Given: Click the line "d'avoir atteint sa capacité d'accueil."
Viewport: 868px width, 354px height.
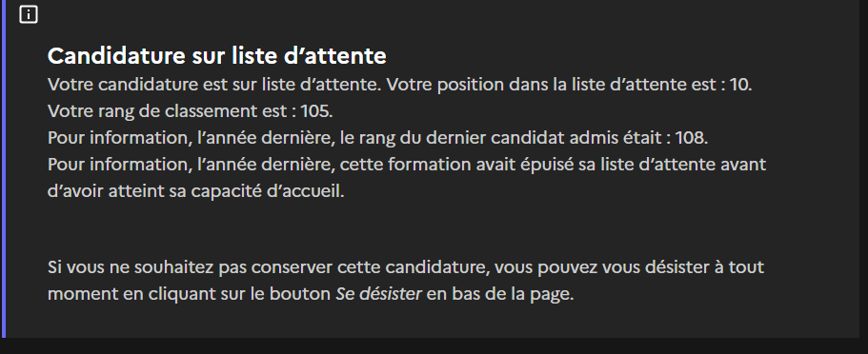Looking at the screenshot, I should coord(196,191).
